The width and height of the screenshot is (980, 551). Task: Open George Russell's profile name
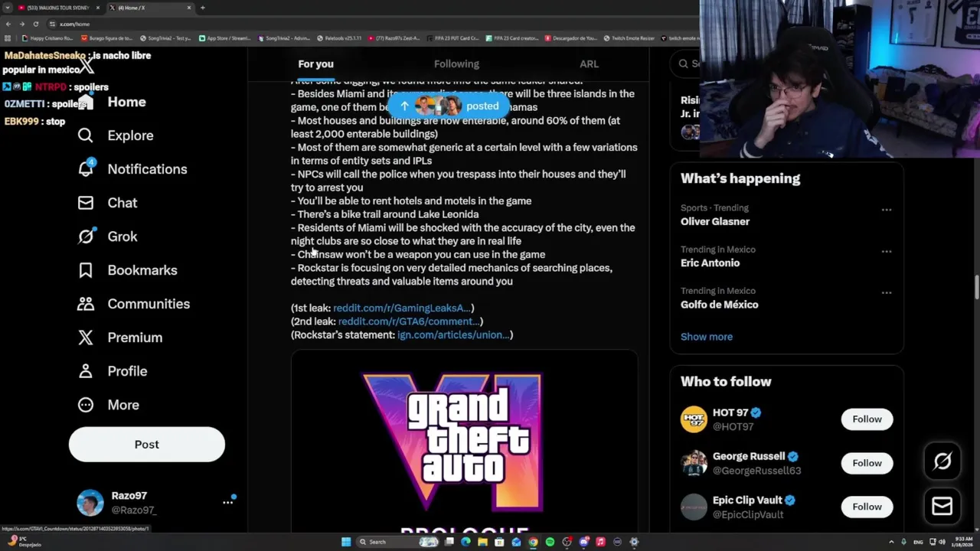click(748, 456)
